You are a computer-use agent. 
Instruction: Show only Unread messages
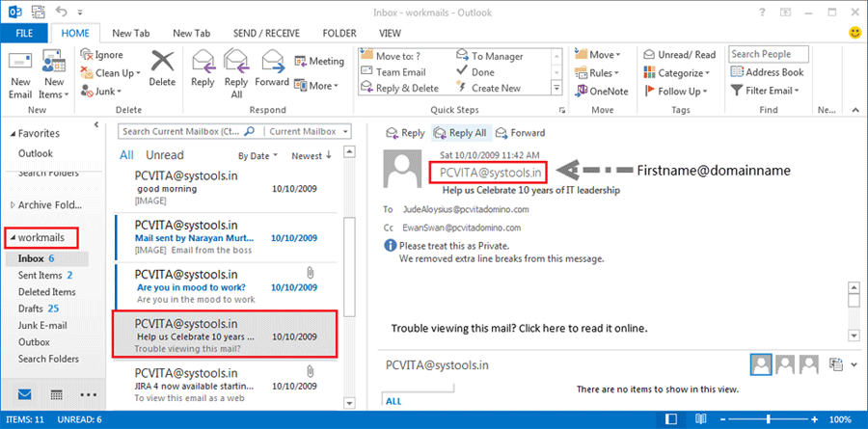pyautogui.click(x=164, y=155)
